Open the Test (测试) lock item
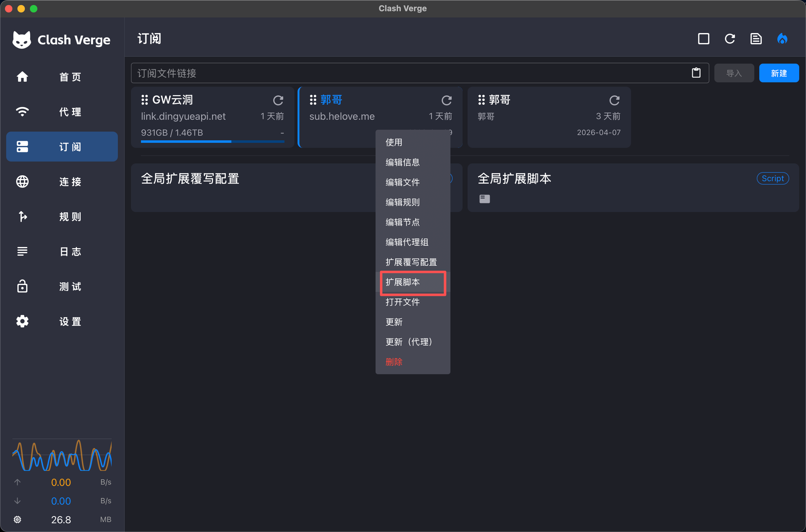Screen dimensions: 806x532 point(62,287)
